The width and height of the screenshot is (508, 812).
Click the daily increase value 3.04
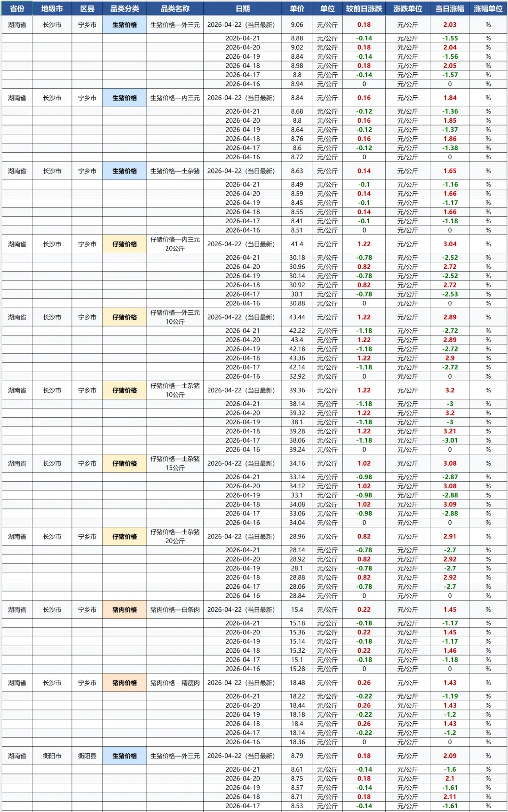(450, 244)
